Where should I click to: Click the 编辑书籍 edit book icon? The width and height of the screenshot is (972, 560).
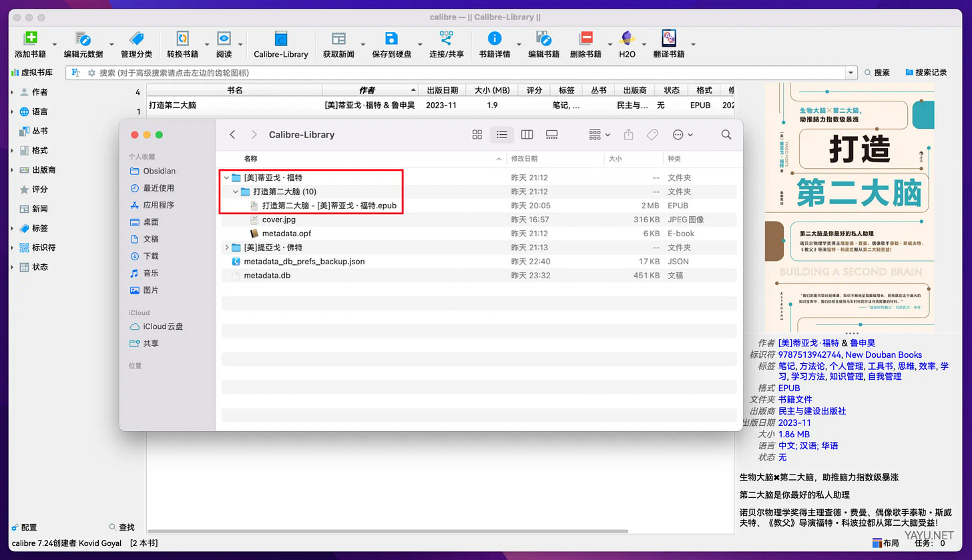[x=543, y=38]
